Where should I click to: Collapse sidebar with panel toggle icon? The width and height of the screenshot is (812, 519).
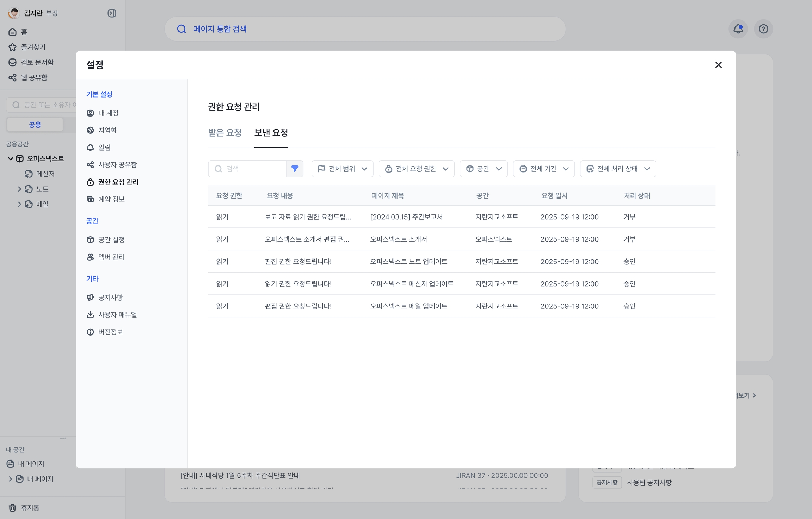(112, 13)
